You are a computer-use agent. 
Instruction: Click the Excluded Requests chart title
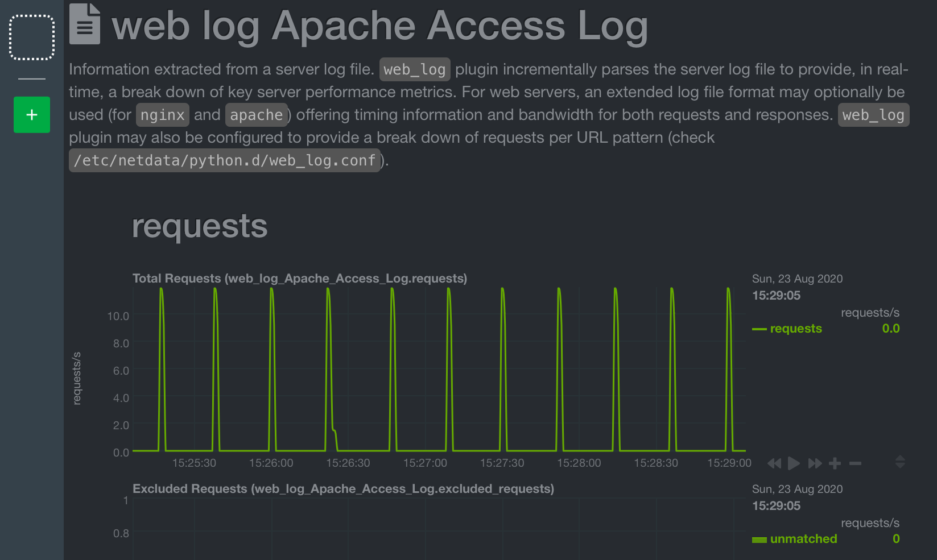[x=342, y=488]
